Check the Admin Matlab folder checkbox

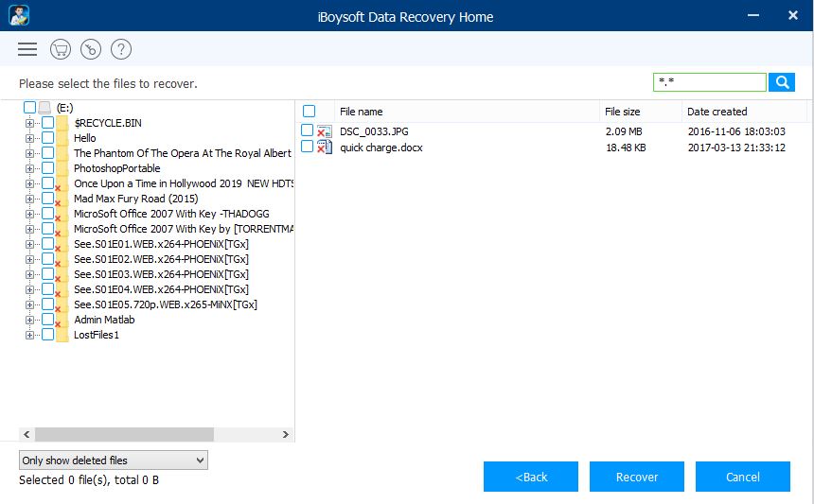(x=47, y=320)
